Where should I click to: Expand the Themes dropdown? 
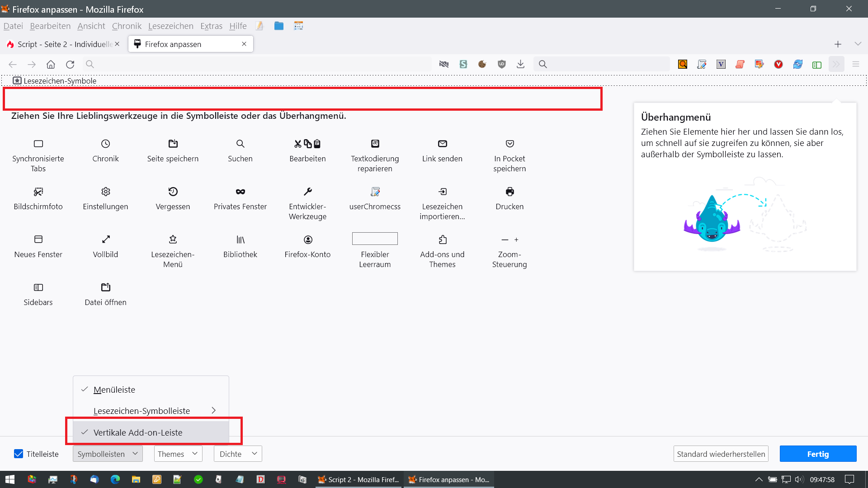tap(178, 454)
